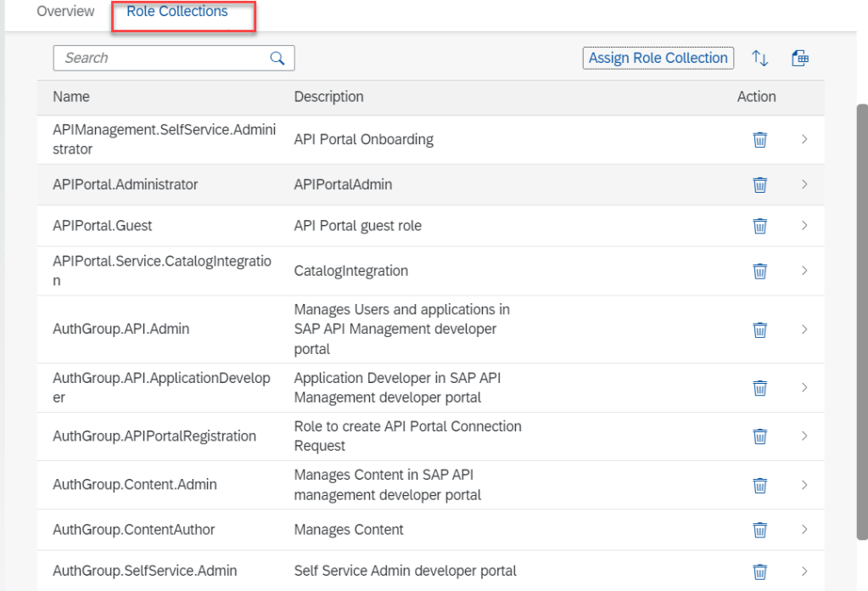Expand APIPortal.Service.CatalogIntegration row chevron
The width and height of the screenshot is (868, 591).
(x=804, y=271)
